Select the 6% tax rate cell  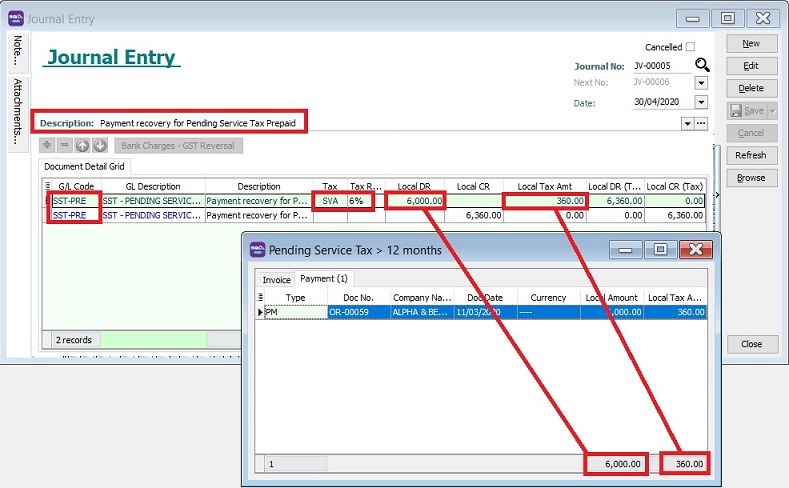[x=366, y=201]
